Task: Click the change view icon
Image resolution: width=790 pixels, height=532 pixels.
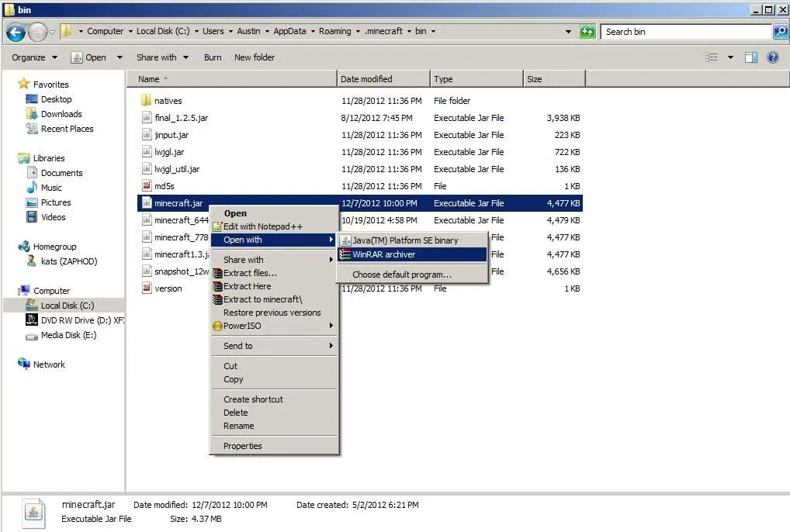Action: tap(711, 57)
